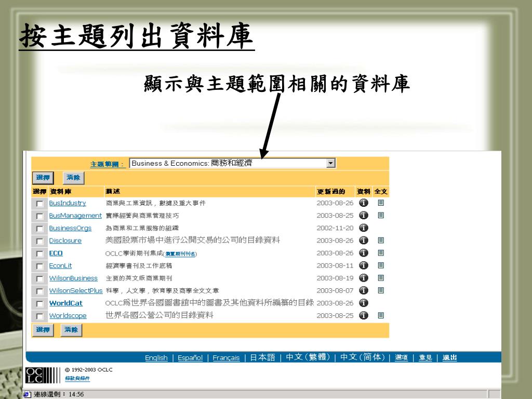Open the BusinessOrgs database link
The width and height of the screenshot is (532, 399).
point(70,228)
